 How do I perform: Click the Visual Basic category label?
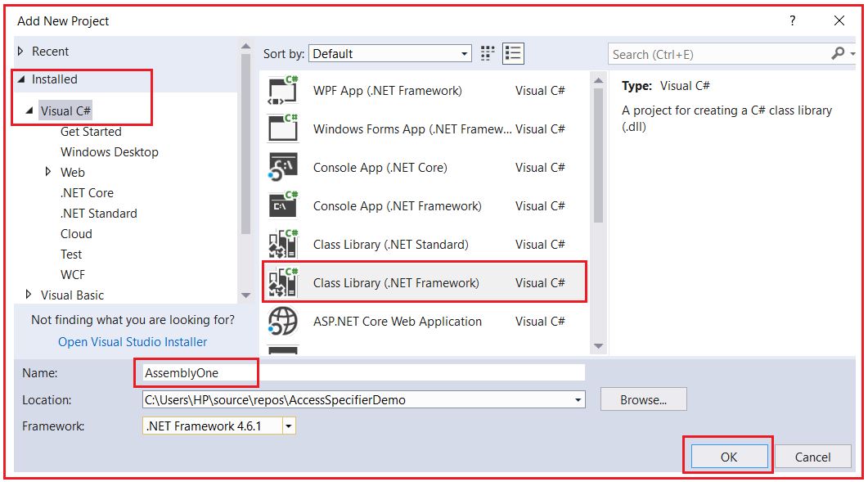point(72,295)
